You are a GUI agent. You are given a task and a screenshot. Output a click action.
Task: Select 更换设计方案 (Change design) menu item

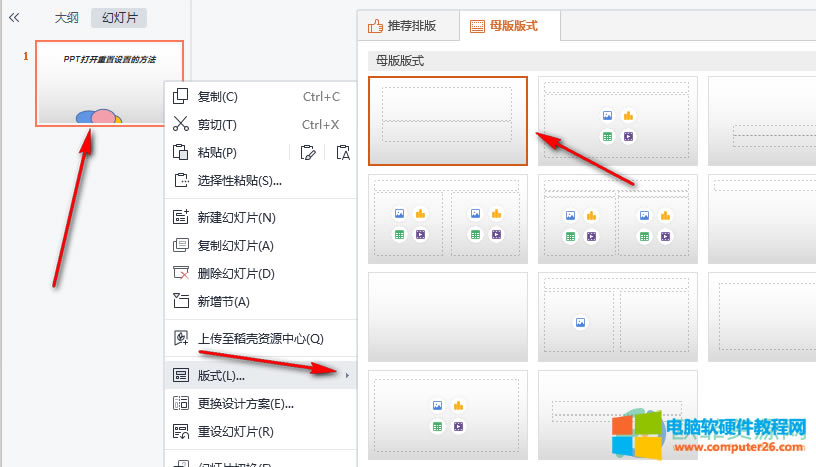click(x=245, y=404)
